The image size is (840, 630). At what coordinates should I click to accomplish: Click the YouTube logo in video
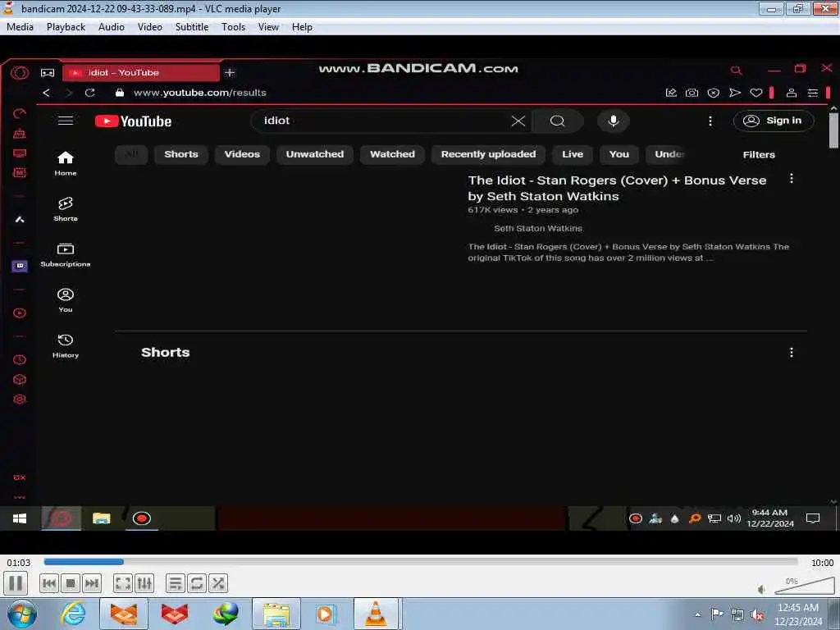tap(133, 121)
